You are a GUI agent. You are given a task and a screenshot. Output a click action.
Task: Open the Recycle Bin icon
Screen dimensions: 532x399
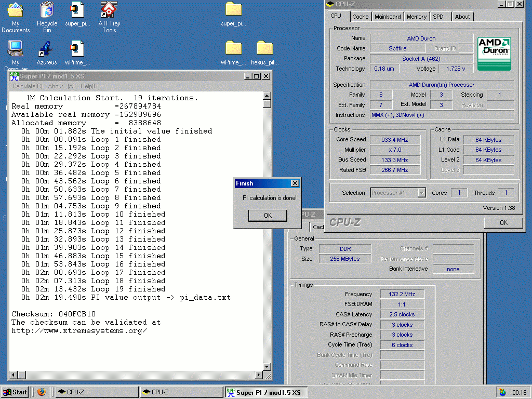click(x=47, y=17)
